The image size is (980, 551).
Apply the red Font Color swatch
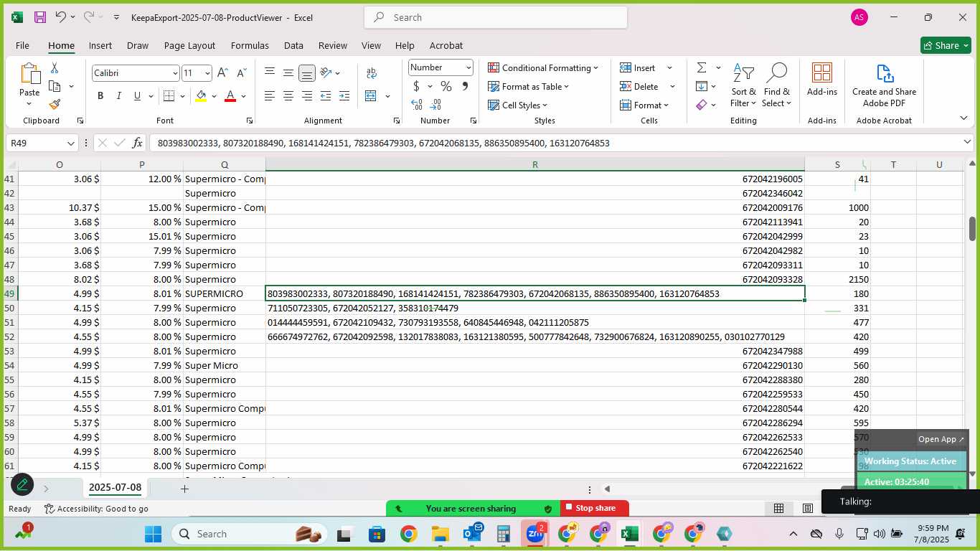click(230, 96)
